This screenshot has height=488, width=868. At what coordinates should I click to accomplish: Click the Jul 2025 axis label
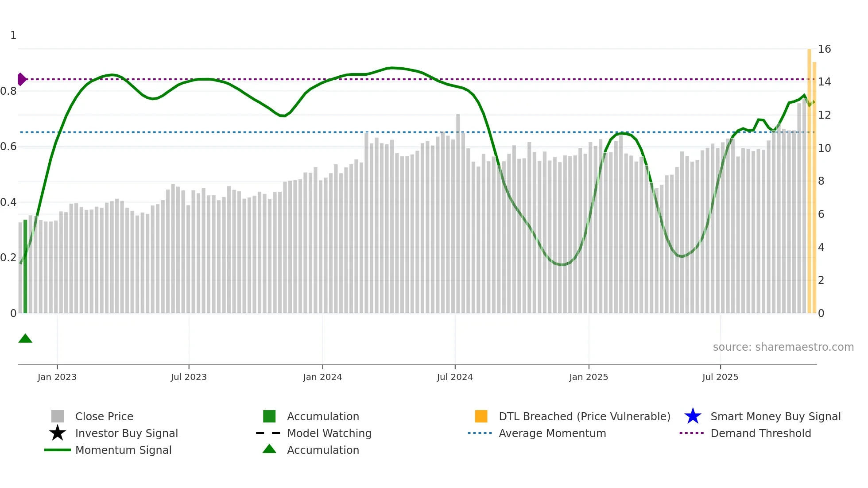pos(720,377)
